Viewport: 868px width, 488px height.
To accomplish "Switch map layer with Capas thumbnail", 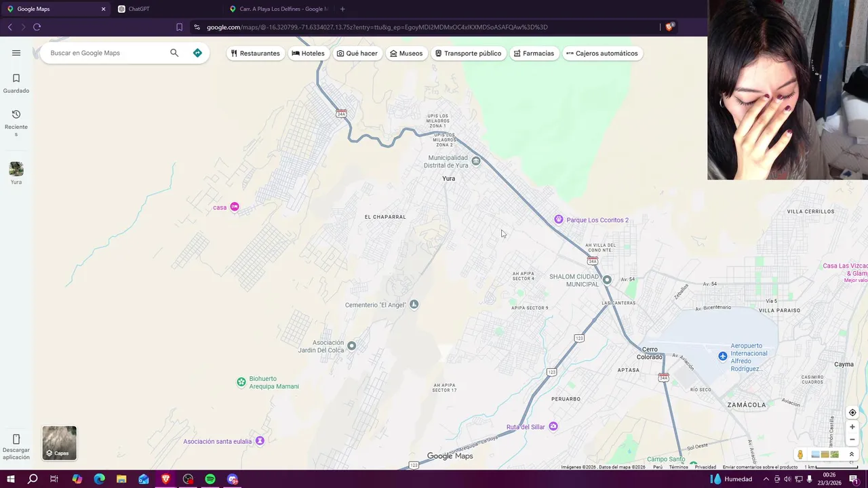I will [60, 443].
